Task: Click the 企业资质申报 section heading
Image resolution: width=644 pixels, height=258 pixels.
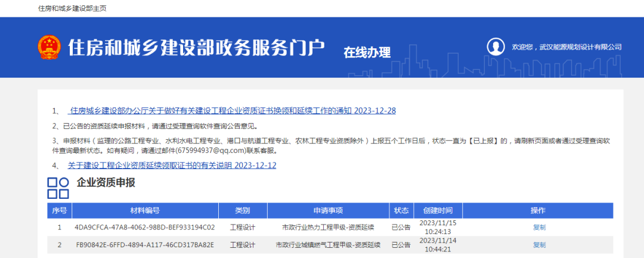Action: tap(106, 183)
